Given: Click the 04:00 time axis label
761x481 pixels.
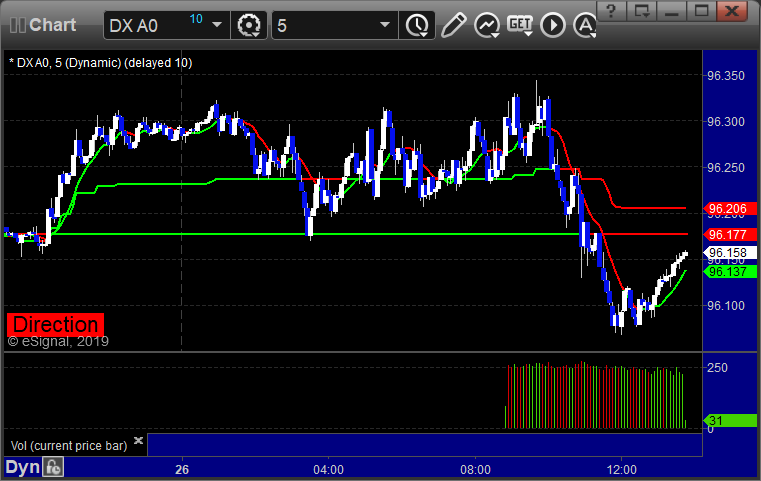Looking at the screenshot, I should coord(329,470).
